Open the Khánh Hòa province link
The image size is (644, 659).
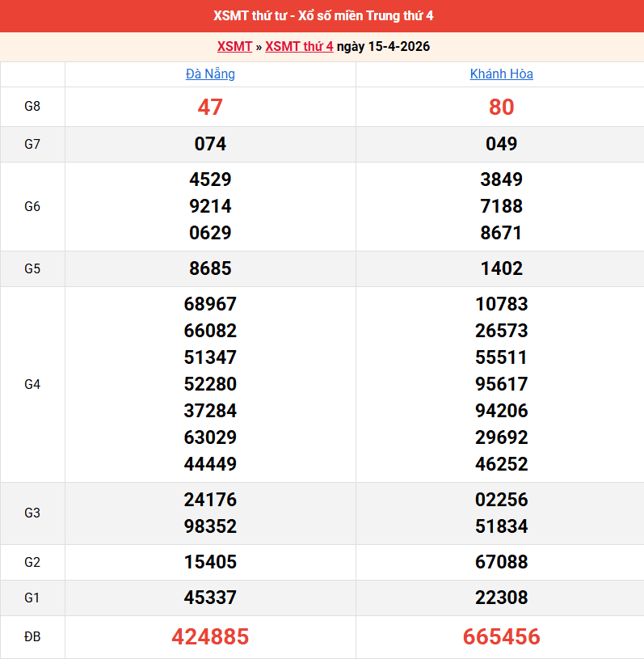pyautogui.click(x=501, y=74)
